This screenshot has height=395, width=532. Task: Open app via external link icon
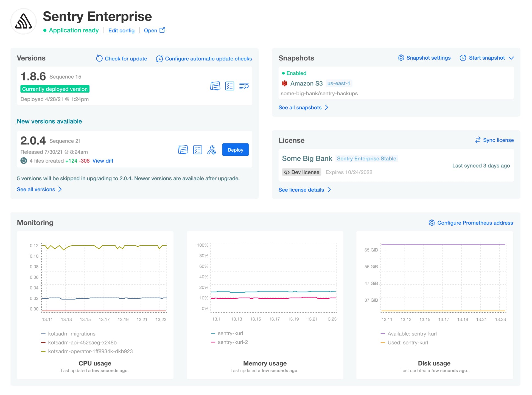[x=162, y=30]
